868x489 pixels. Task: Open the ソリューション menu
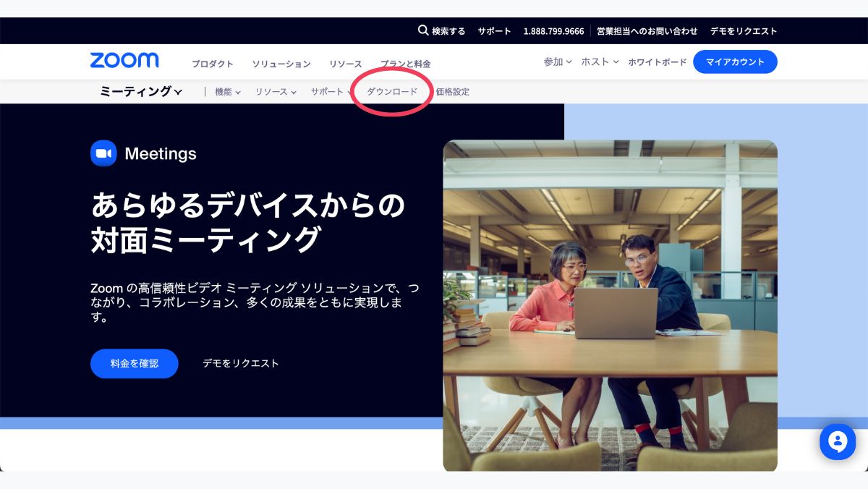pyautogui.click(x=281, y=64)
